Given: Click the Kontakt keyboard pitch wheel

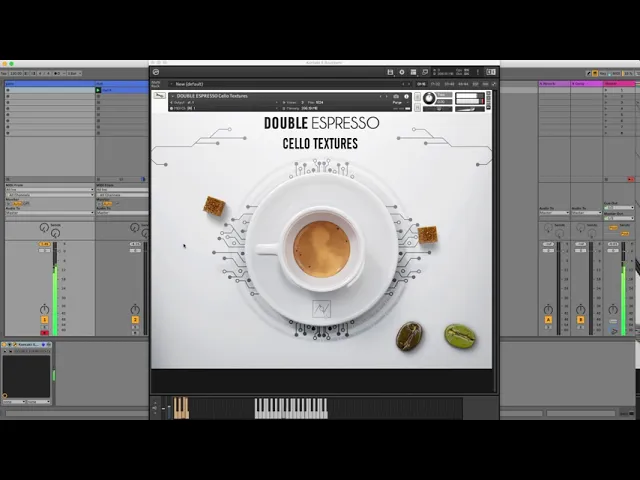Looking at the screenshot, I should pos(164,408).
